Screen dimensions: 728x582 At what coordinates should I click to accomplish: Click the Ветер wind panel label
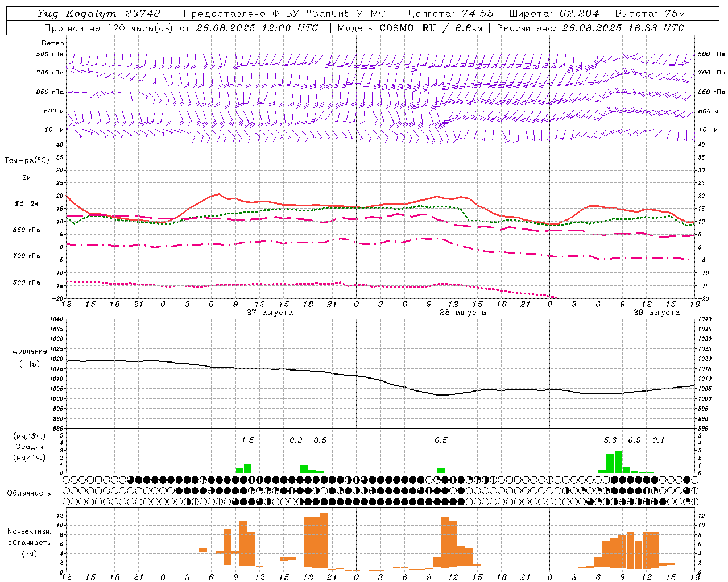click(53, 43)
